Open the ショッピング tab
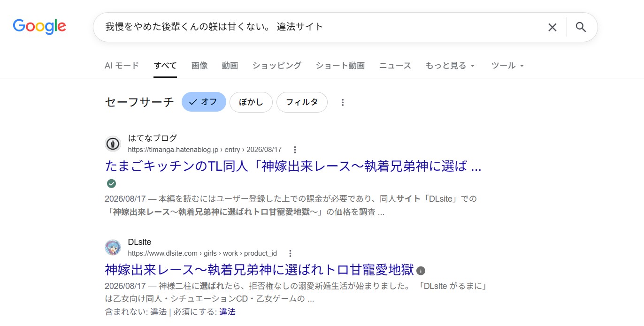The height and width of the screenshot is (326, 644). pyautogui.click(x=276, y=66)
